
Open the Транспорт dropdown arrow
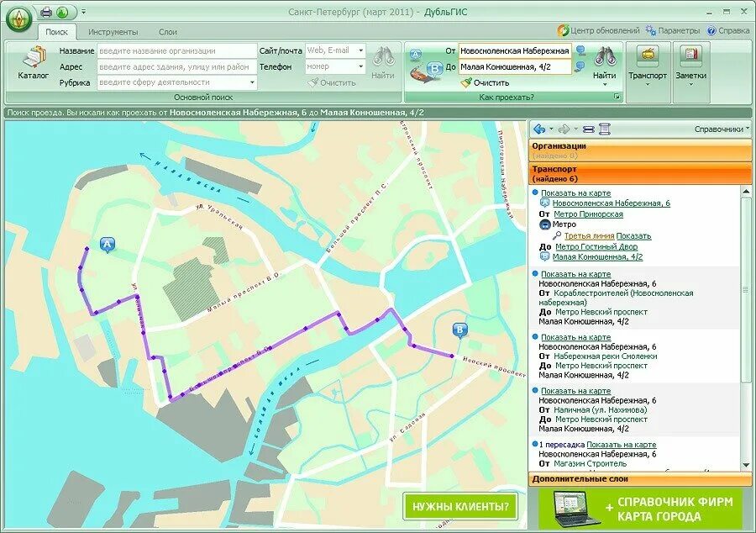coord(648,85)
